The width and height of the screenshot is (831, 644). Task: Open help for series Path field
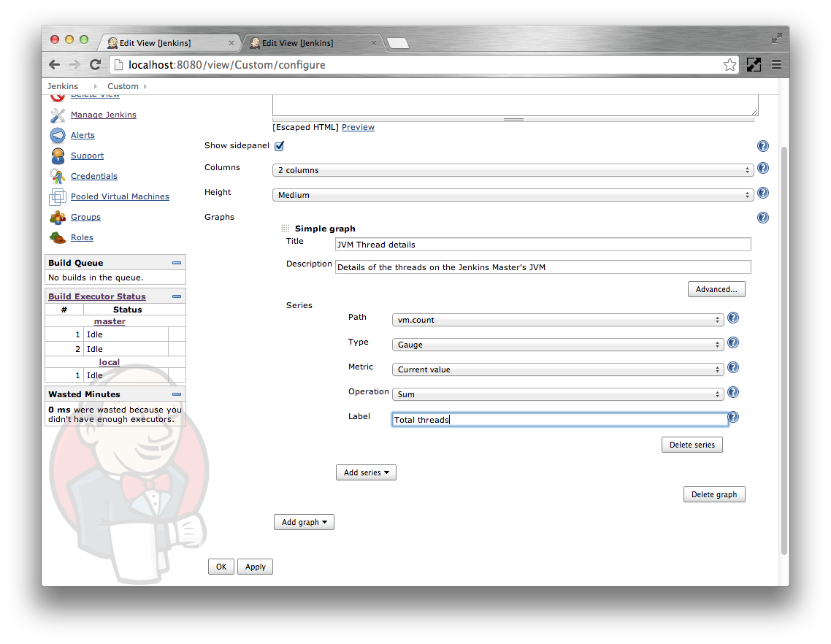[733, 318]
